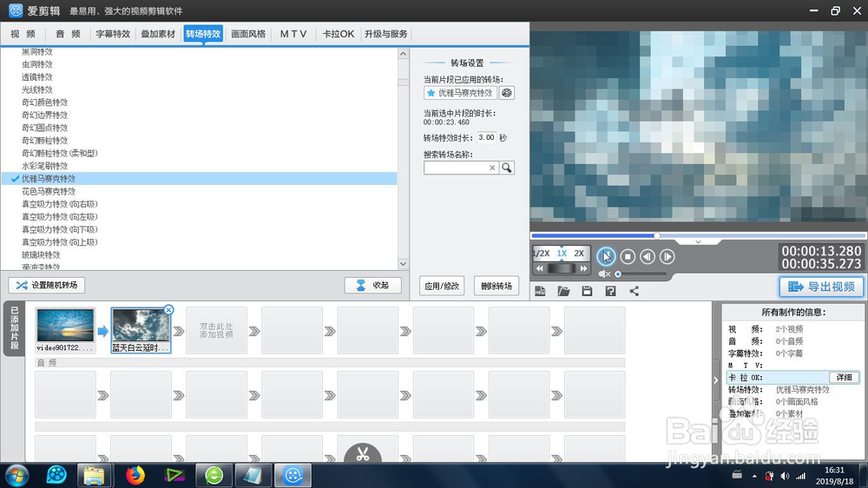Image resolution: width=868 pixels, height=488 pixels.
Task: Select 水彩笔刷特效 transition
Action: [x=45, y=166]
